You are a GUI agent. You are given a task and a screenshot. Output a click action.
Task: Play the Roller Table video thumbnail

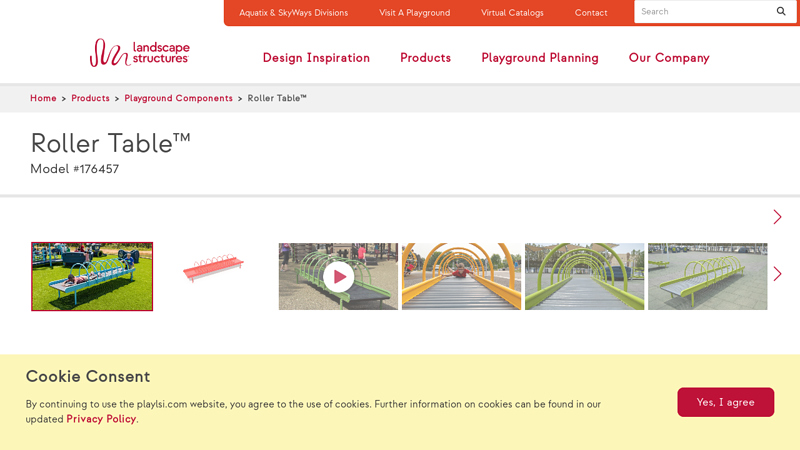338,276
